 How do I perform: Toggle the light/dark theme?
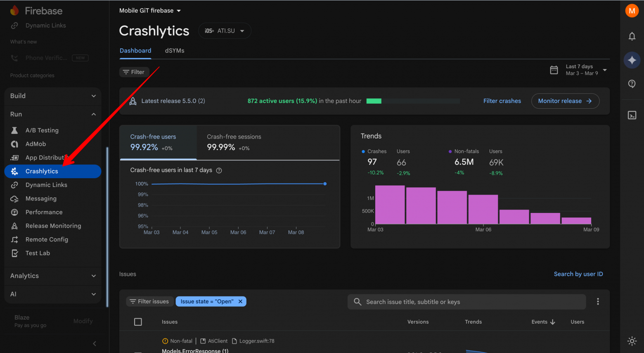pyautogui.click(x=632, y=341)
